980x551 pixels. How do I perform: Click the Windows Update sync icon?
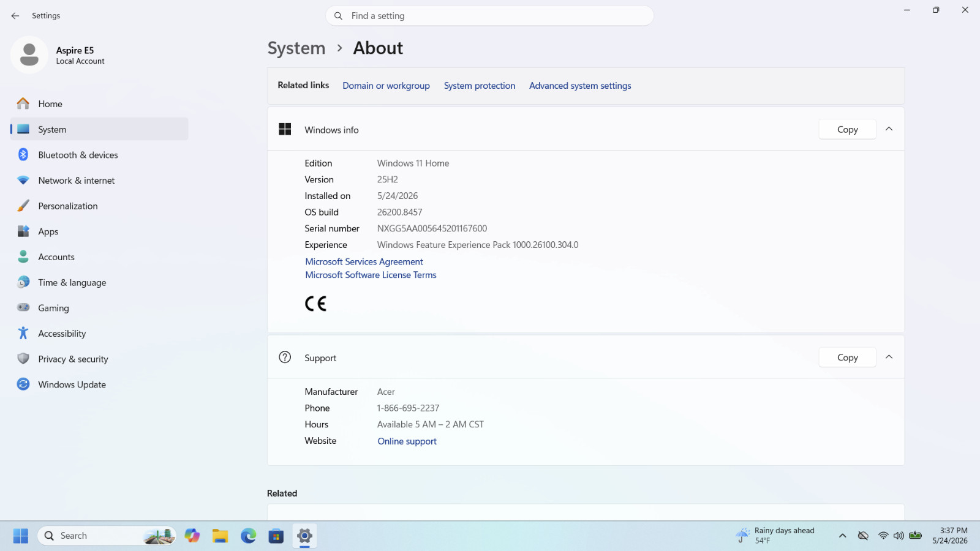(x=23, y=384)
